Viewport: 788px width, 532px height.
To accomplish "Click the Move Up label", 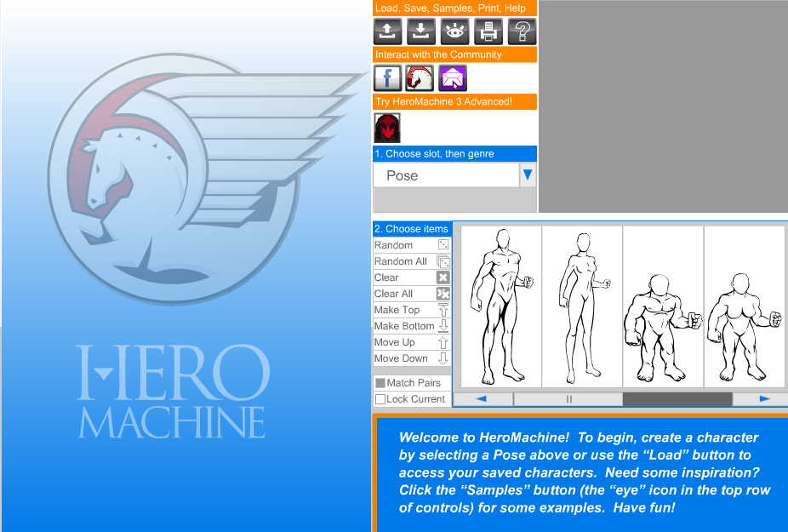I will pos(395,342).
